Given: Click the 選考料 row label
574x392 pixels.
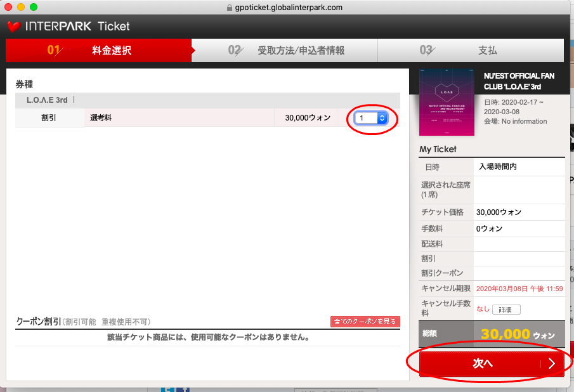Looking at the screenshot, I should coord(101,118).
